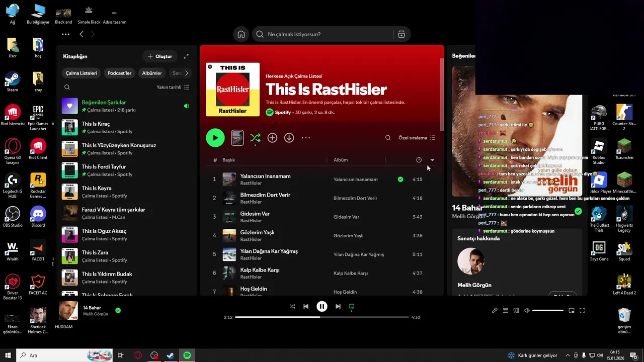Go back with the left arrow
The width and height of the screenshot is (644, 362).
pyautogui.click(x=82, y=34)
